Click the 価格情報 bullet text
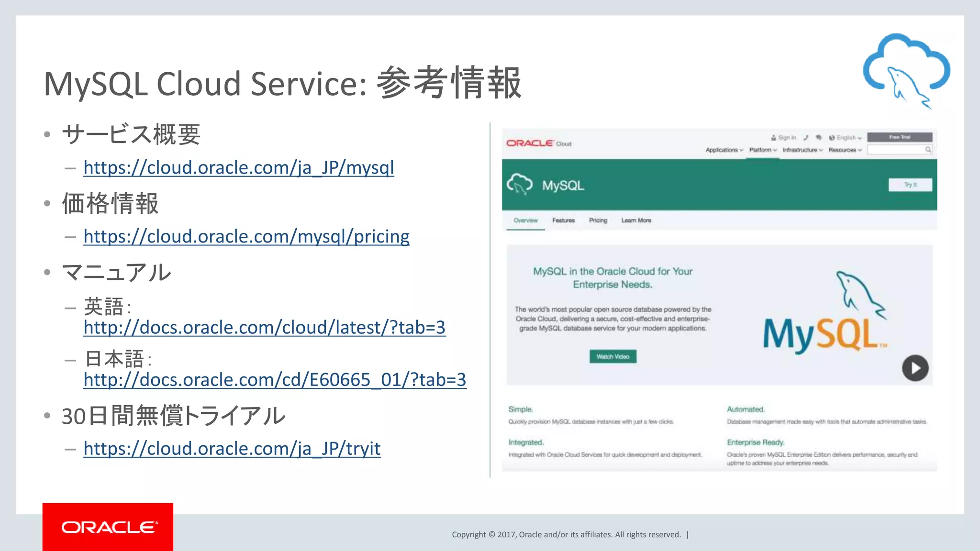Image resolution: width=980 pixels, height=551 pixels. coord(110,203)
